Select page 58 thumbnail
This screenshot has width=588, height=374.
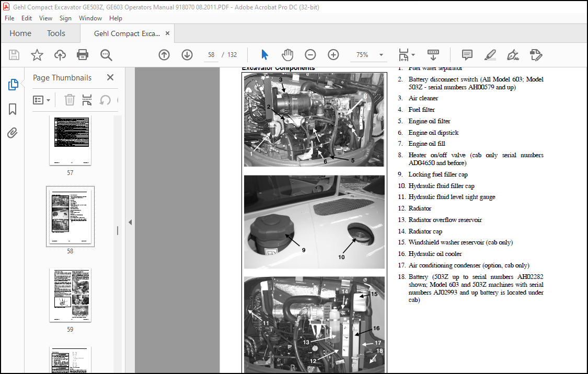pos(70,216)
